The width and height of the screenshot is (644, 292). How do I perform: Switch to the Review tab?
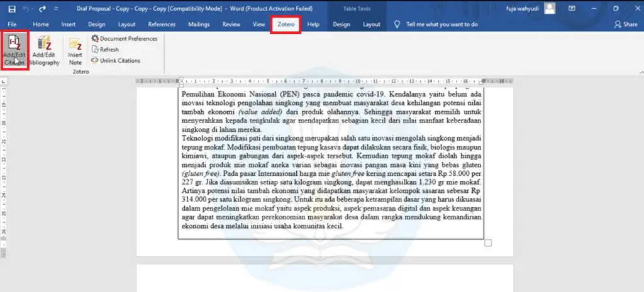pos(231,24)
